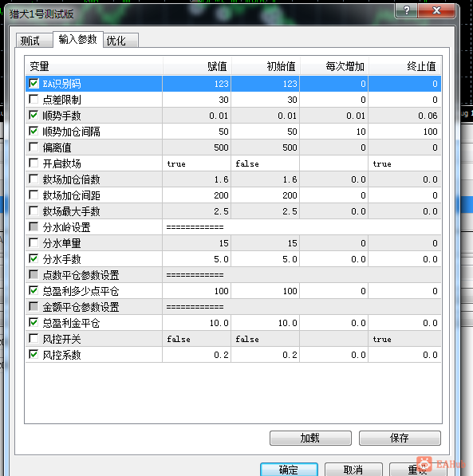Screen dimensions: 473x476
Task: Confirm with the 确定 button
Action: 289,470
